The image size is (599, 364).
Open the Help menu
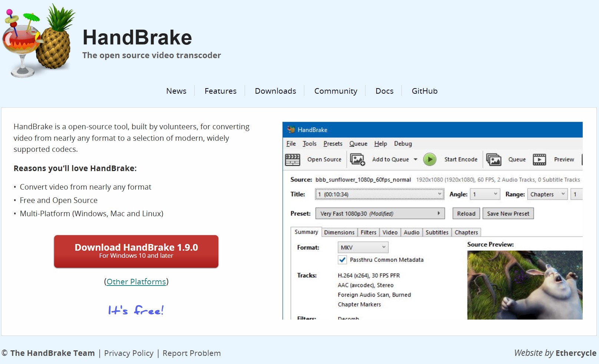[x=380, y=144]
